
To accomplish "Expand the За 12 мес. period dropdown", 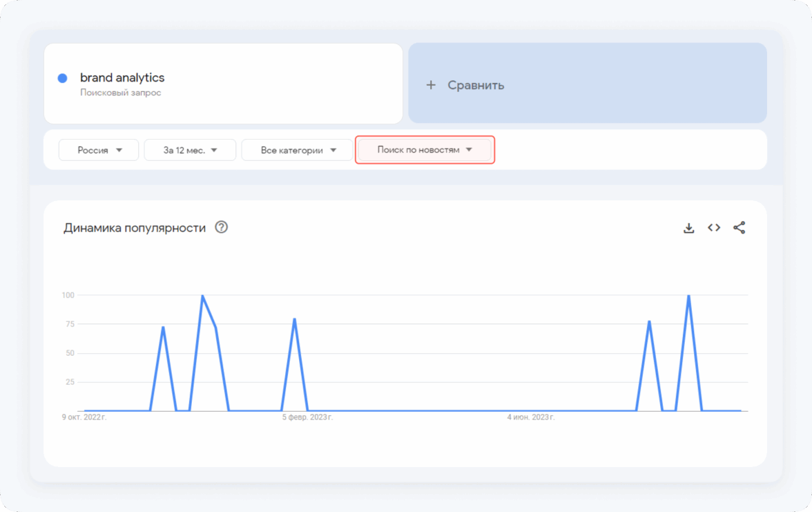I will (190, 150).
